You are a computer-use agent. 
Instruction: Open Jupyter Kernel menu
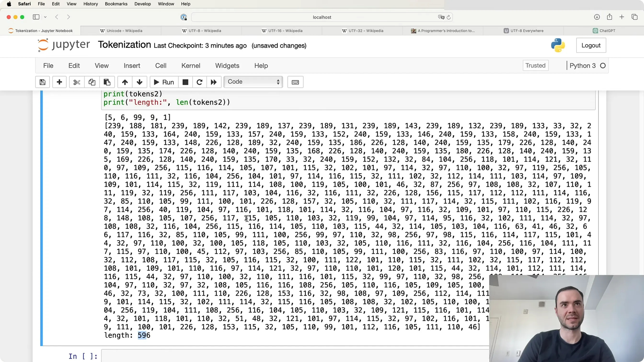(191, 65)
